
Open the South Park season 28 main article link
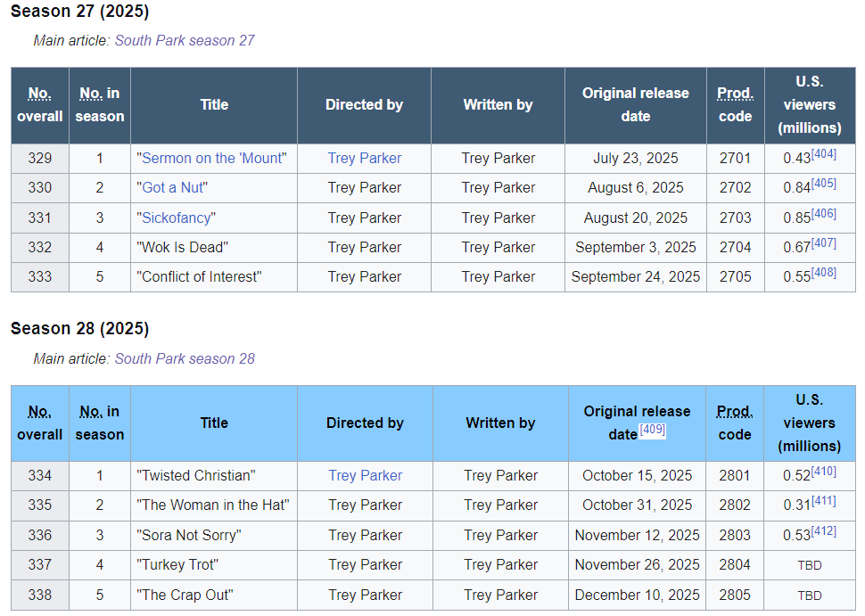point(185,359)
